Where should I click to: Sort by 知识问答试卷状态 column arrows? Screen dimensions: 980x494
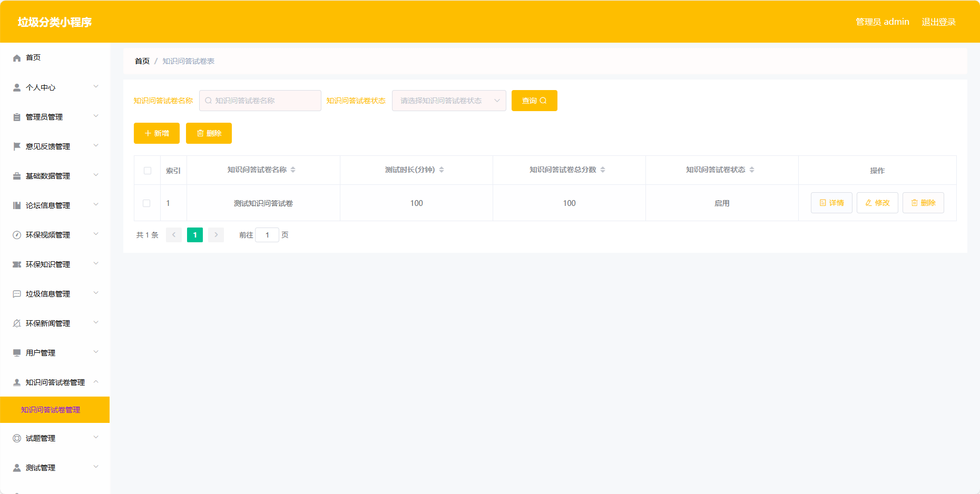752,170
